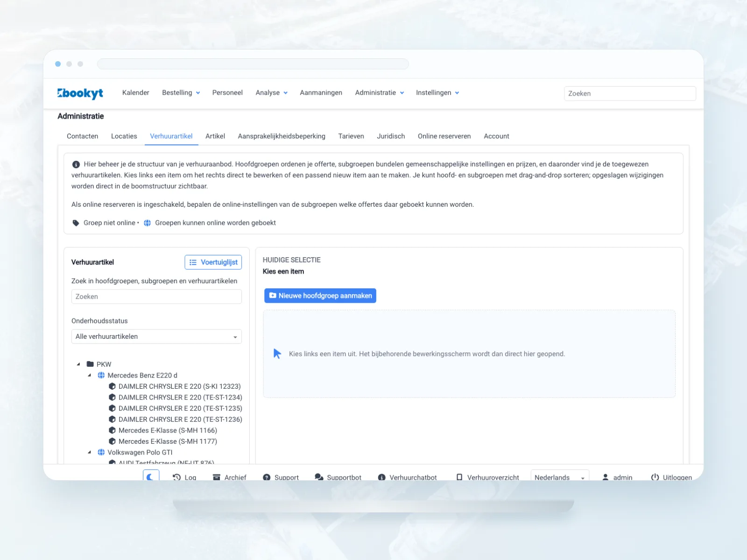Open the Bestelling dropdown menu
The image size is (747, 560).
point(181,93)
